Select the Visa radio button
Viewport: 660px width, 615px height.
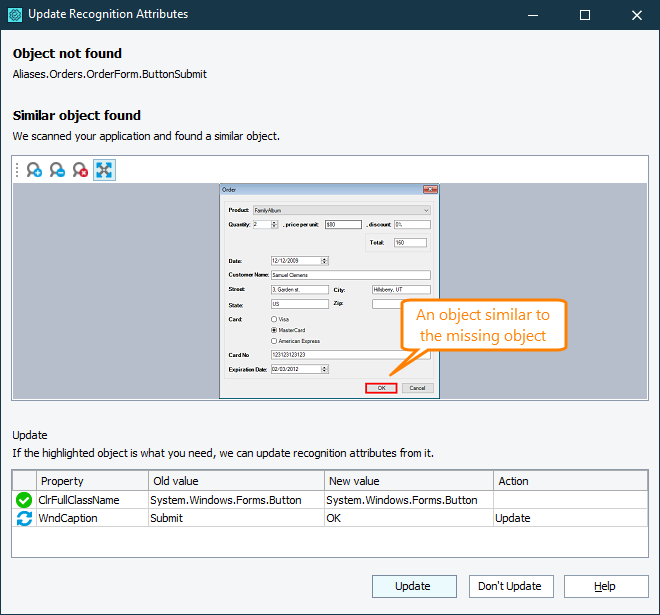[275, 319]
